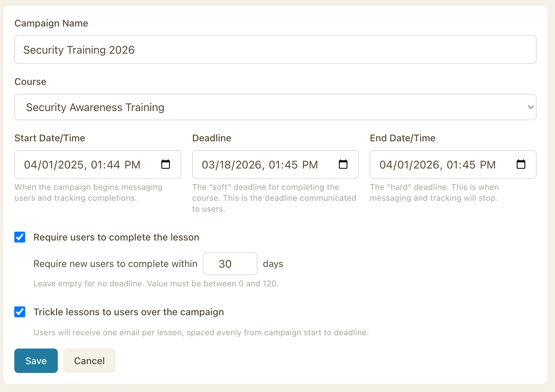Click the Deadline date text field
Viewport: 555px width, 392px height.
pos(259,164)
